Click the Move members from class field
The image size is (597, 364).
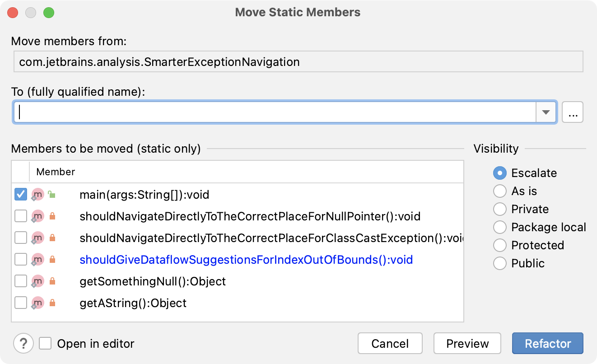click(x=298, y=61)
